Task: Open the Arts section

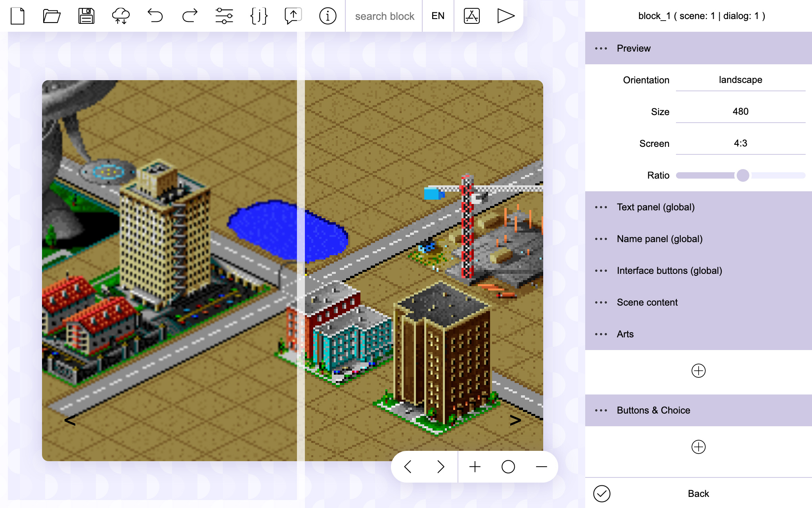Action: pos(625,334)
